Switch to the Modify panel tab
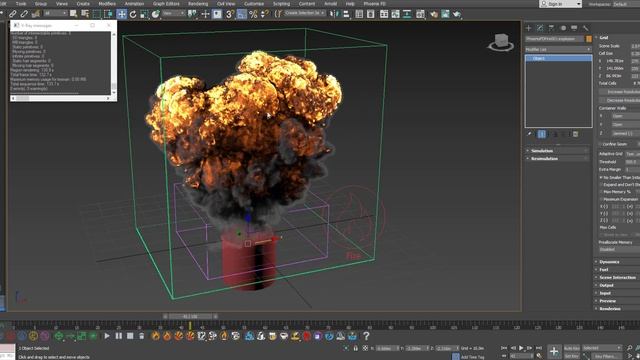The height and width of the screenshot is (360, 640). 540,28
